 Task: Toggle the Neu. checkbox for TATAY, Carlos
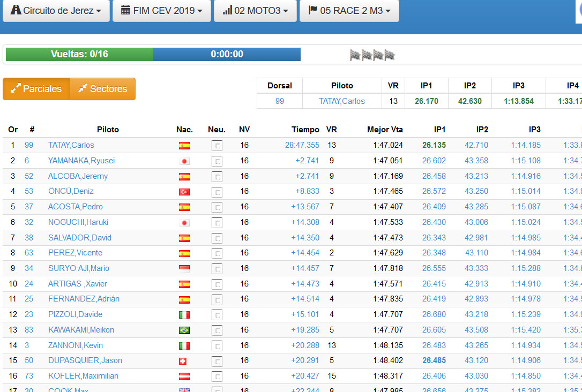(x=217, y=146)
